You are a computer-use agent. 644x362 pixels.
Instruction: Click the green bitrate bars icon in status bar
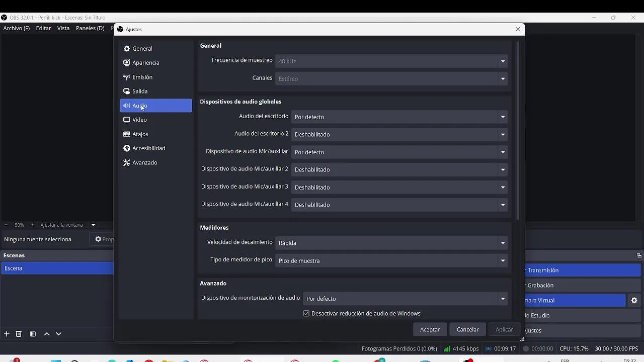point(447,348)
